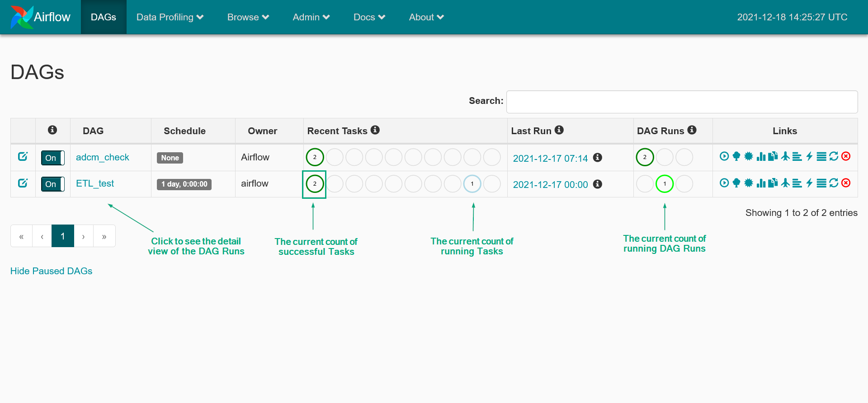Expand the Data Profiling dropdown menu
This screenshot has height=403, width=868.
coord(170,17)
